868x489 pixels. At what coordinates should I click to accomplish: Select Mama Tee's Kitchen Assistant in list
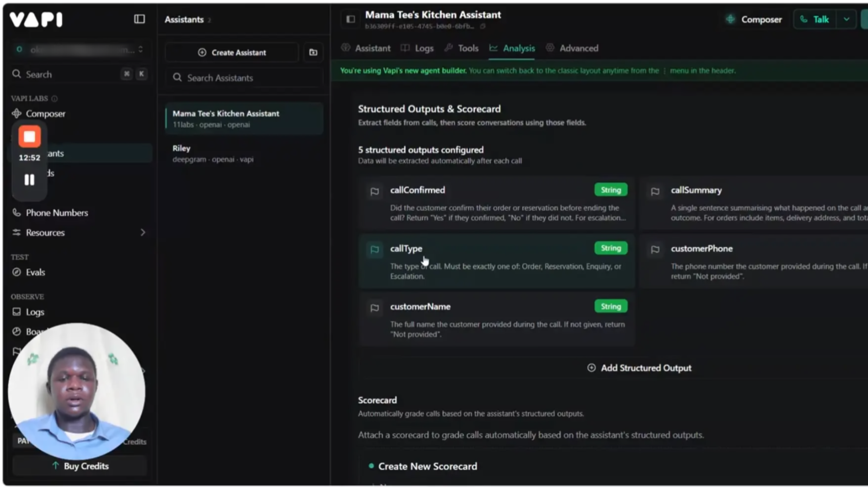pyautogui.click(x=244, y=119)
